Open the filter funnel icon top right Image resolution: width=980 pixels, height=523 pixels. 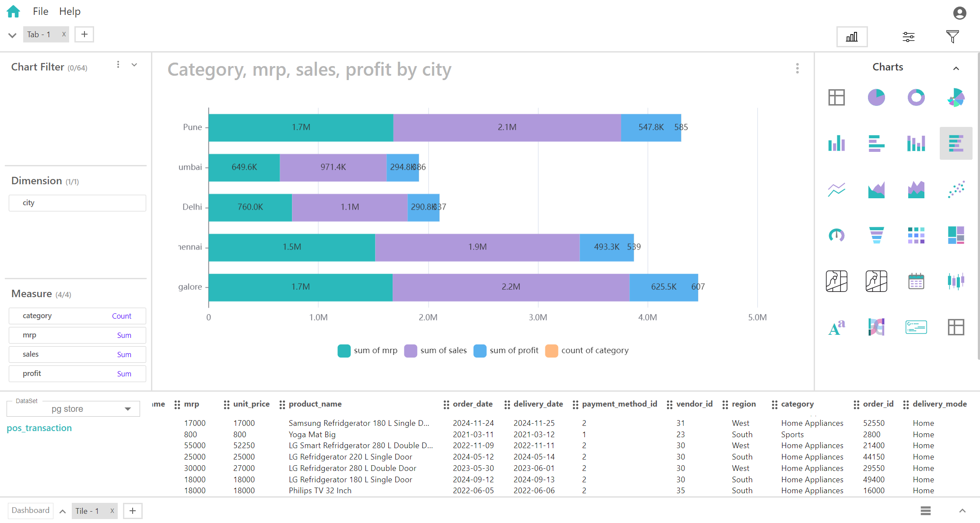coord(952,37)
